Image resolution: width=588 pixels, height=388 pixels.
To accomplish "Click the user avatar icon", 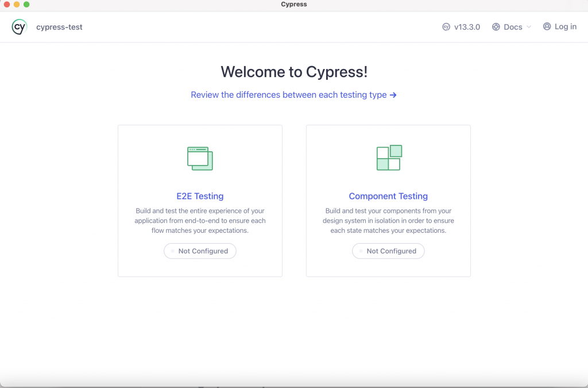I will pos(547,26).
